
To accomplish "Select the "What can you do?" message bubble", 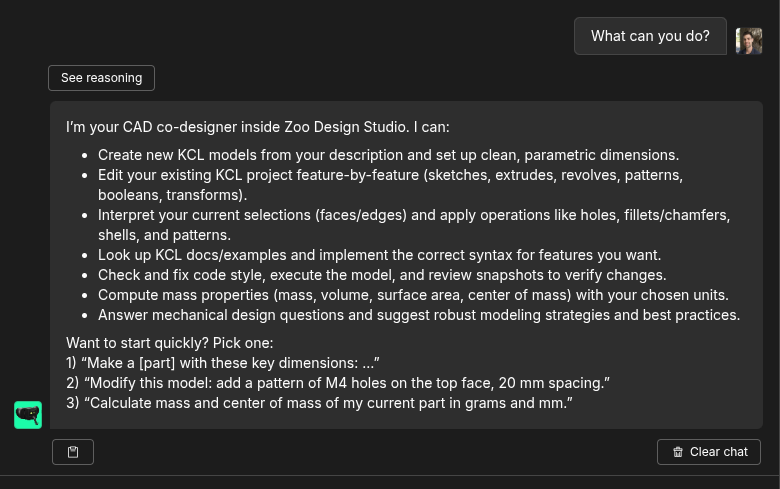I will (x=650, y=36).
